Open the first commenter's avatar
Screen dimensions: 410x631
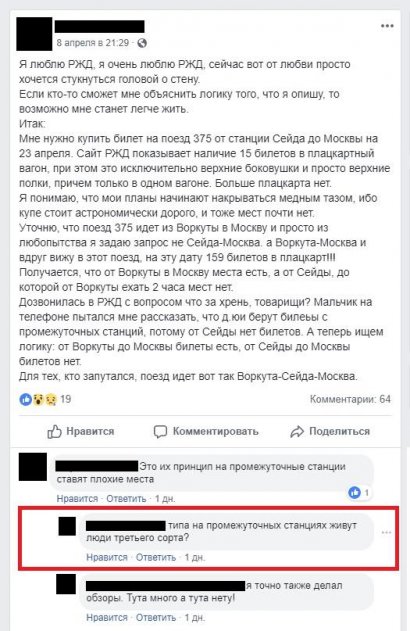pyautogui.click(x=33, y=467)
